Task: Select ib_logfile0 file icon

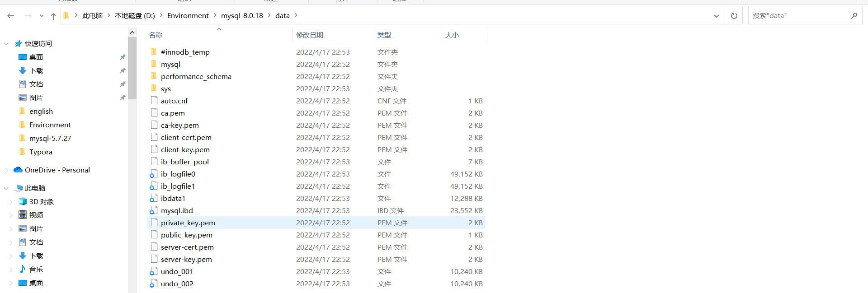Action: (x=154, y=174)
